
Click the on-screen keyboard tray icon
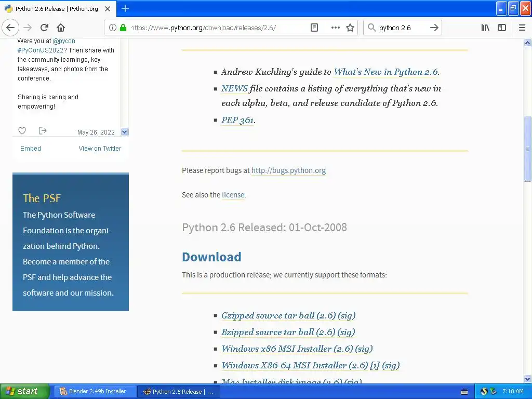click(464, 392)
